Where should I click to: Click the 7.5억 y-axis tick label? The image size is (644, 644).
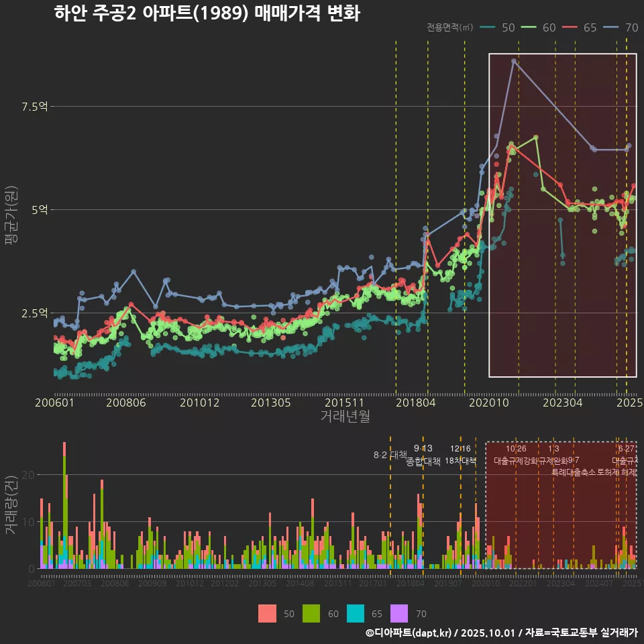point(35,107)
